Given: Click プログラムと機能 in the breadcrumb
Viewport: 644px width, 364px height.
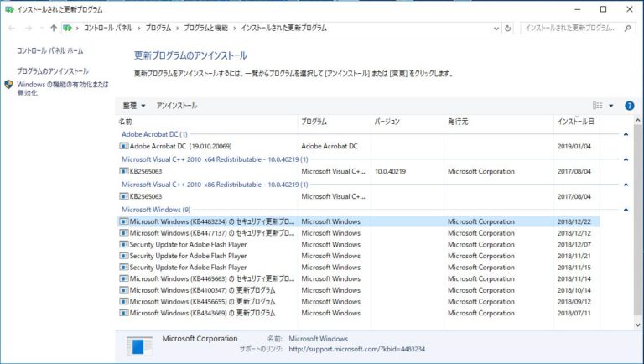Looking at the screenshot, I should point(207,28).
